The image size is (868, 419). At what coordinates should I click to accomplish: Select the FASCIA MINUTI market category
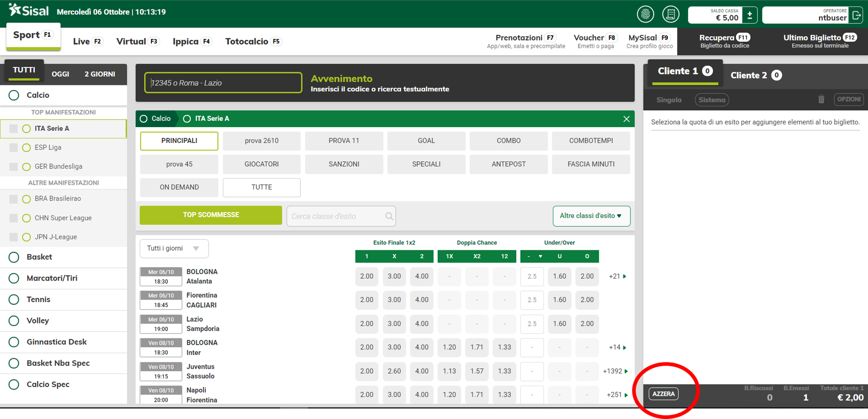coord(591,164)
